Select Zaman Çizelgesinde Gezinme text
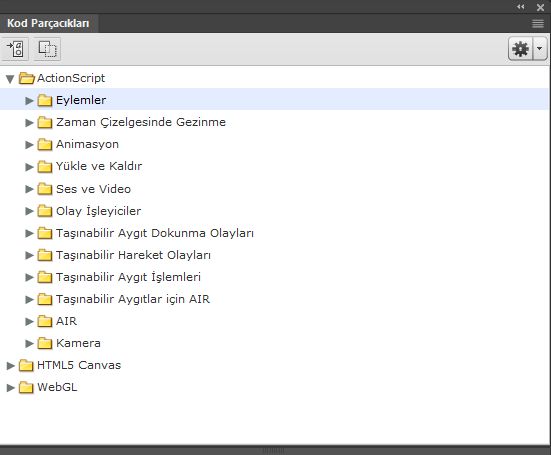 click(141, 122)
